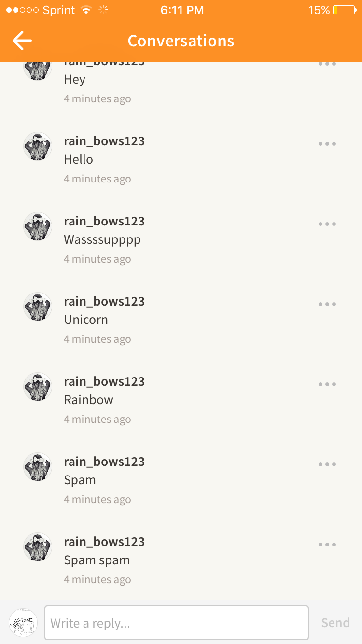Open rain_bows123 profile from the Spam message

pos(104,462)
